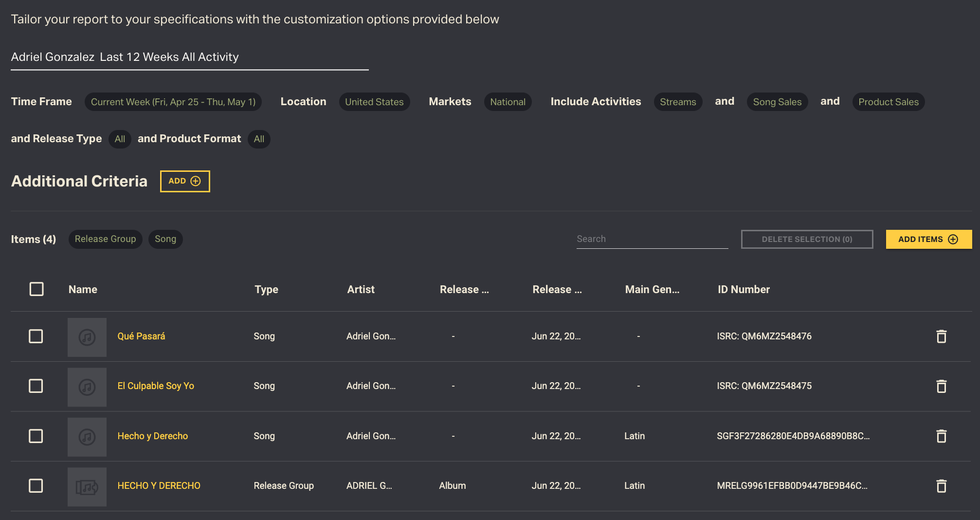Click trash icon for El Culpable Soy Yo
The width and height of the screenshot is (980, 520).
pos(941,386)
